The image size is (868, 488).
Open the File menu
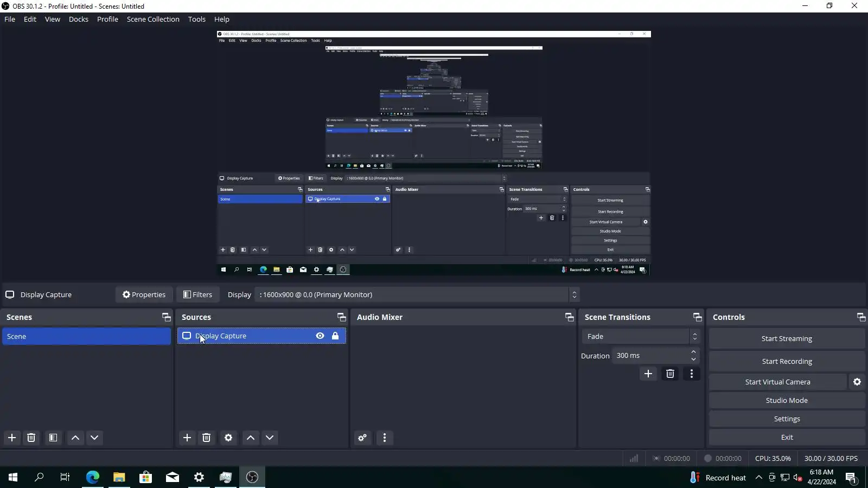[10, 19]
